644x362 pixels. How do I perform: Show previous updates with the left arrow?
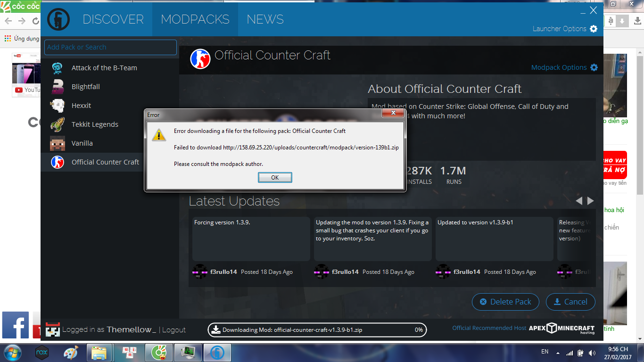(579, 201)
